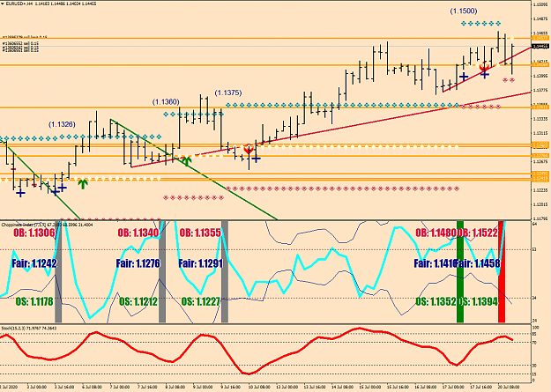Click gray vertical bar beside OB: 1.1340
Viewport: 551px width, 392px height.
162,272
